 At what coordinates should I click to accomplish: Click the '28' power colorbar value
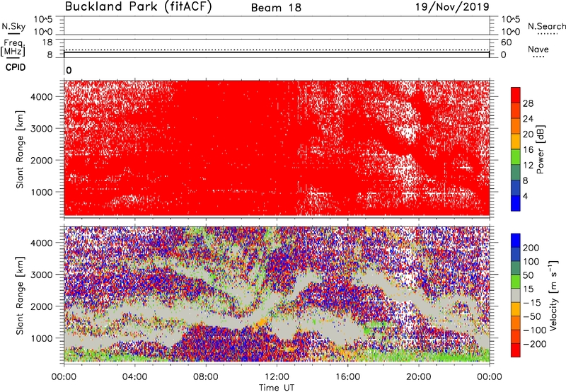528,103
